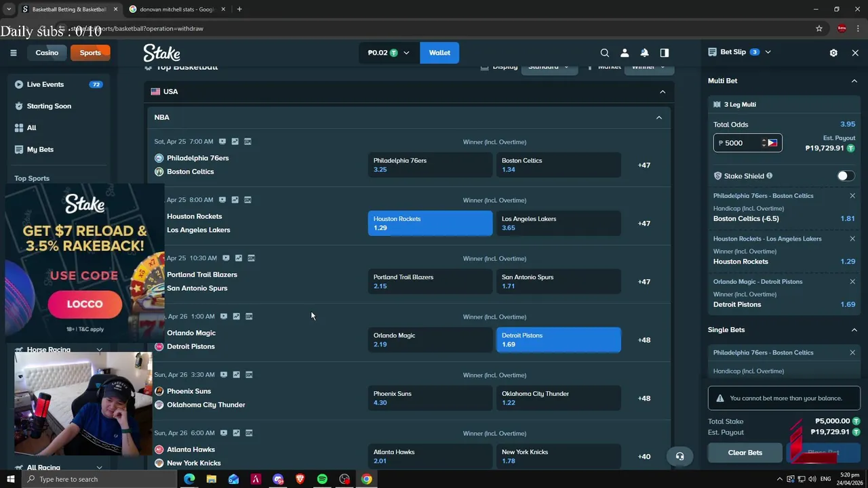
Task: Switch to the Casino tab
Action: (x=47, y=53)
